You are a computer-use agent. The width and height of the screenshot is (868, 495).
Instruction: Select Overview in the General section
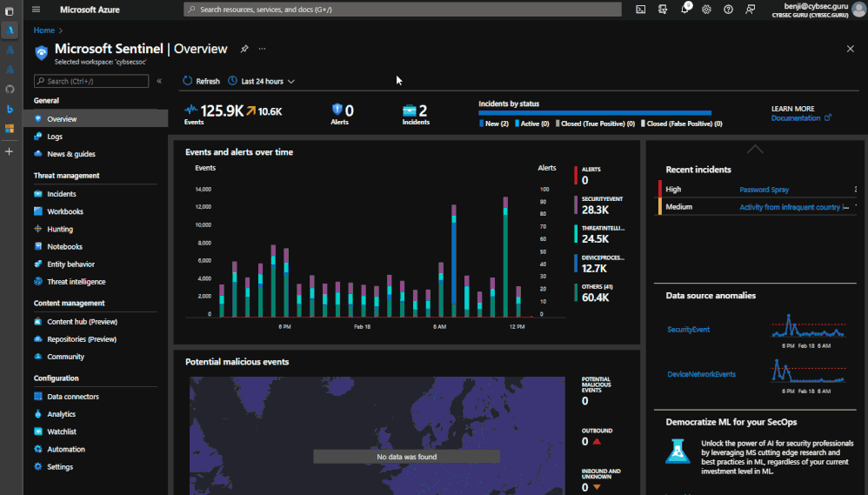pos(95,118)
